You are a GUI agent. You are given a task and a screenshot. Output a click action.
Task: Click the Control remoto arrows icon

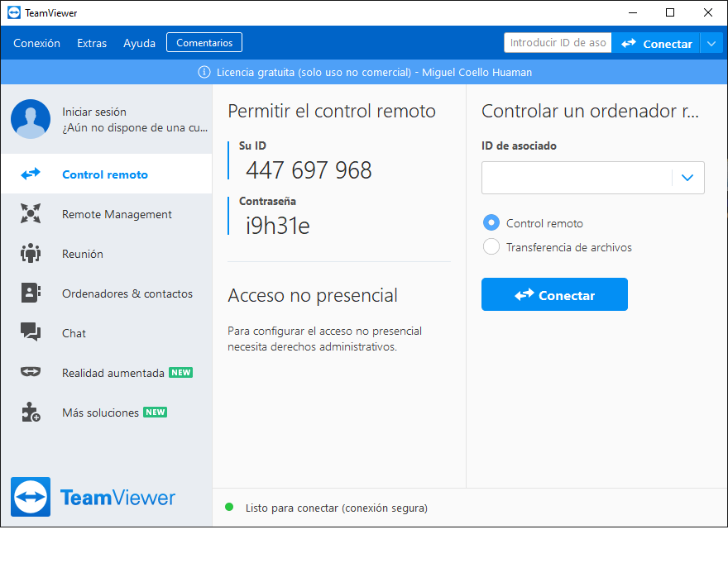point(31,174)
